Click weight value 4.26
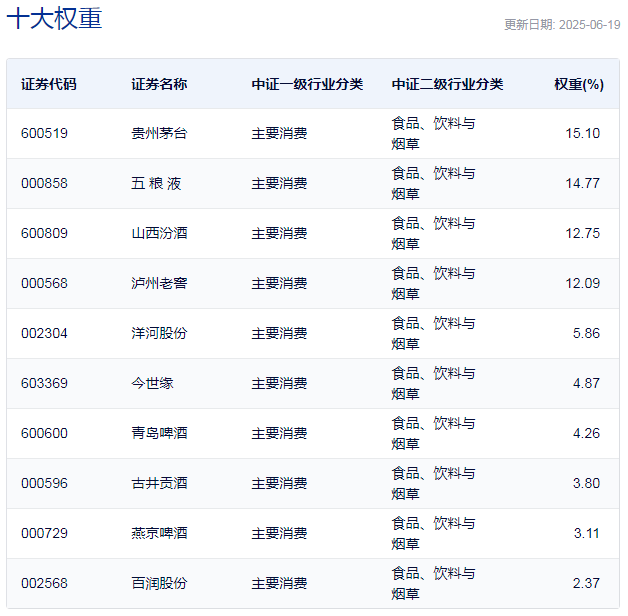 pos(586,433)
